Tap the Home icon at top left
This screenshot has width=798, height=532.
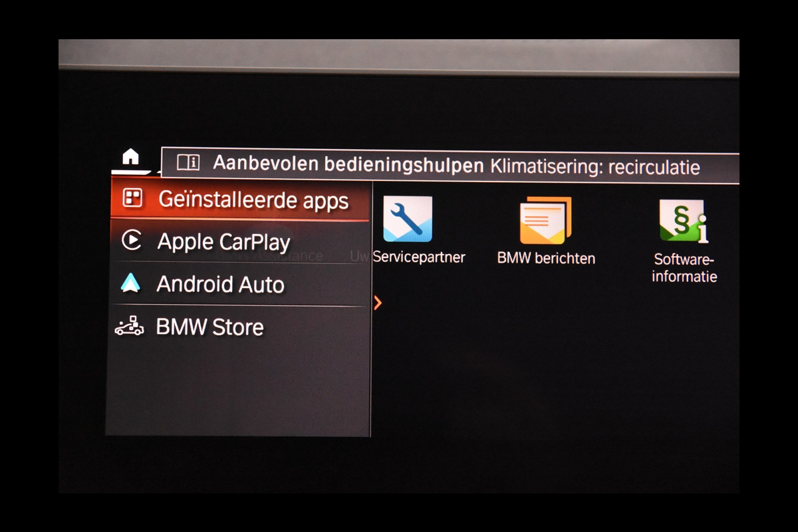pos(131,157)
